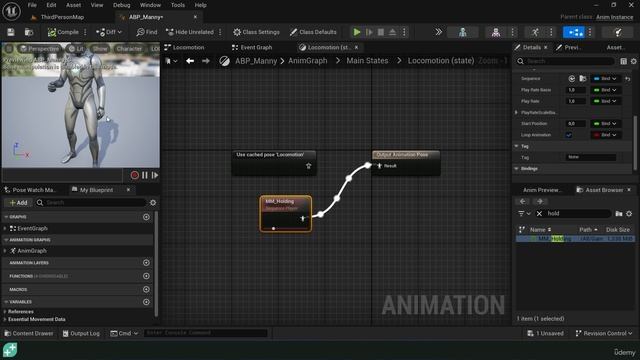
Task: Save the current asset with Save icon
Action: click(11, 32)
